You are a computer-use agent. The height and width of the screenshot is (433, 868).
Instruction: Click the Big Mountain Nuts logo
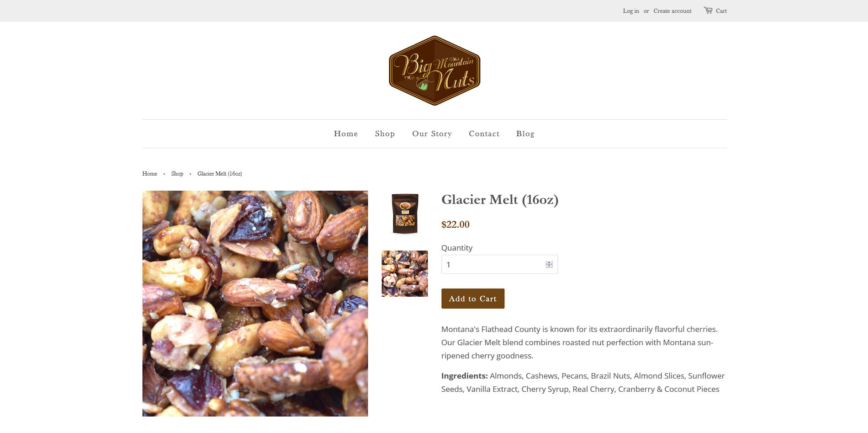pos(434,70)
